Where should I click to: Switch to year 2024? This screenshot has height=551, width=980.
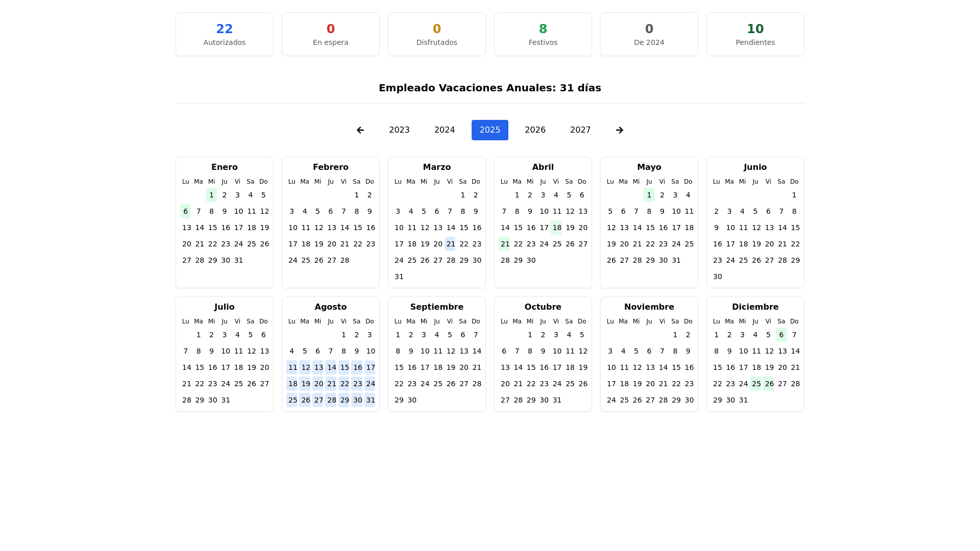(x=445, y=130)
